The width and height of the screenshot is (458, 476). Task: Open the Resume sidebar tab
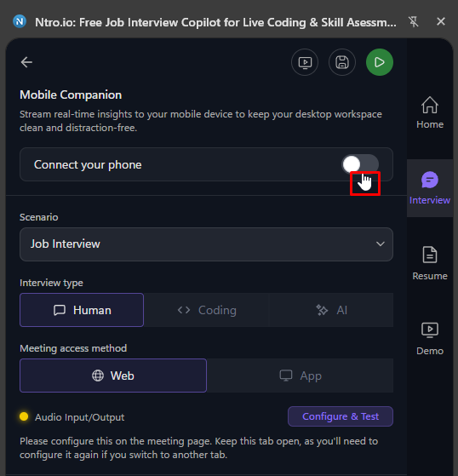(430, 263)
